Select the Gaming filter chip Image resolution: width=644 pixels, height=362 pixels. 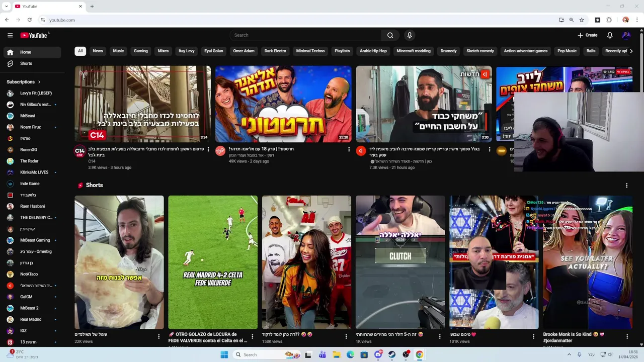(x=141, y=51)
